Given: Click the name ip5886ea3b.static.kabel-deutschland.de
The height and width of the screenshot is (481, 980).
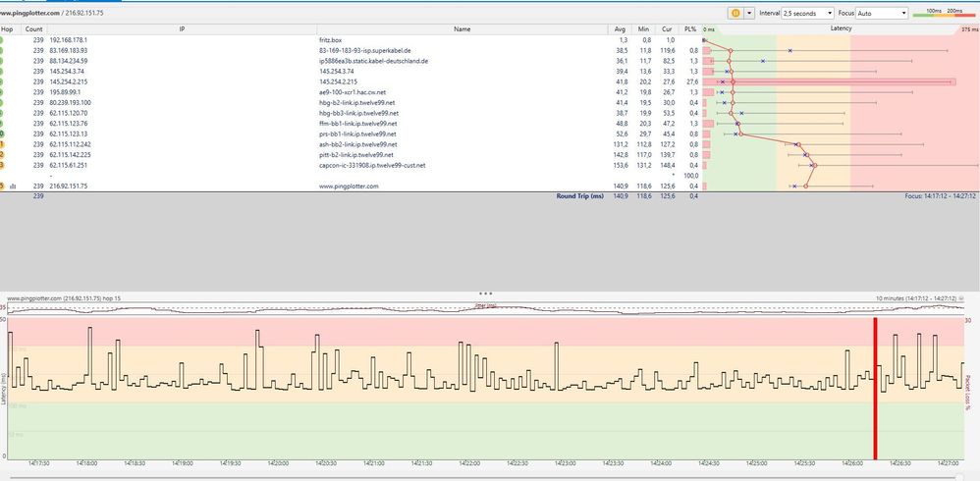Looking at the screenshot, I should 373,61.
